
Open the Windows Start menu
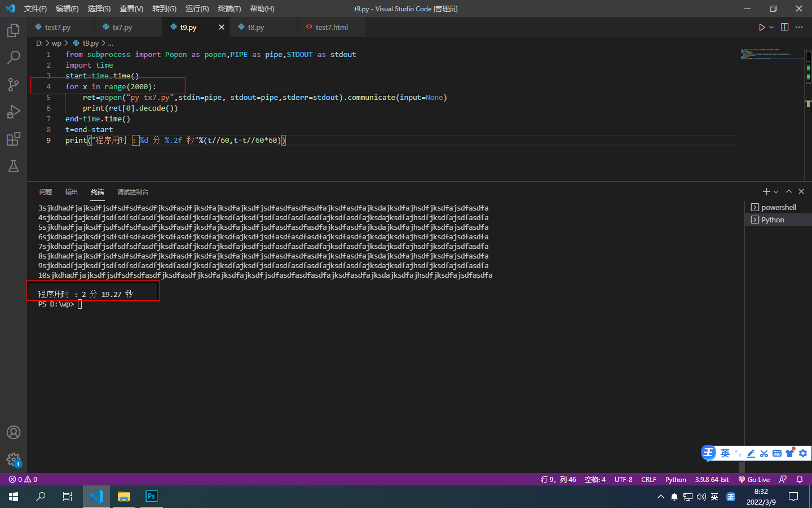(x=14, y=497)
